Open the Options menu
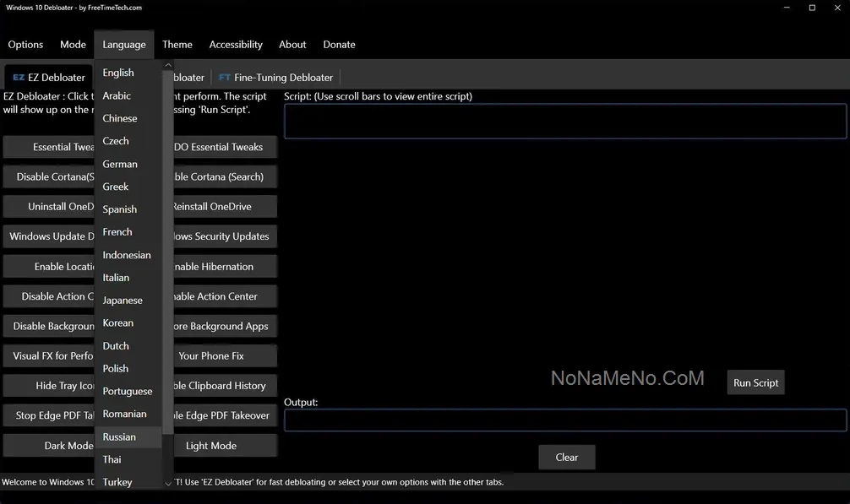Screen dimensions: 850x504 [25, 45]
